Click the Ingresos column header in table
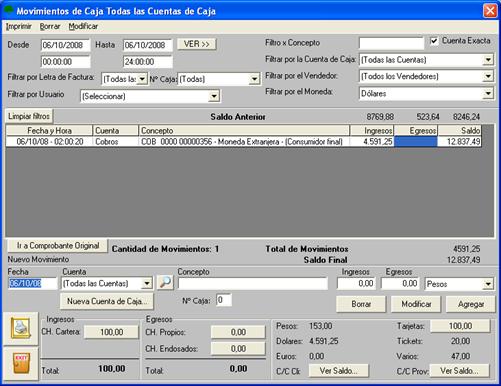Viewport: 501px width, 386px height. [372, 130]
